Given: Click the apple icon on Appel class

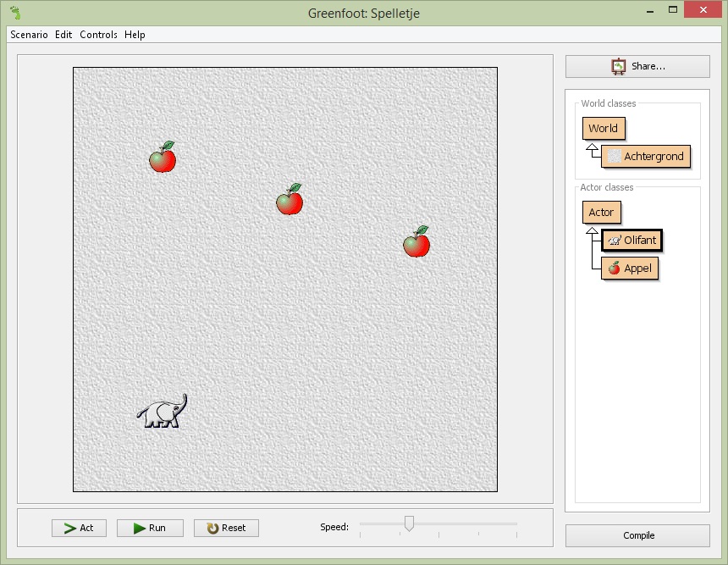Looking at the screenshot, I should tap(615, 268).
